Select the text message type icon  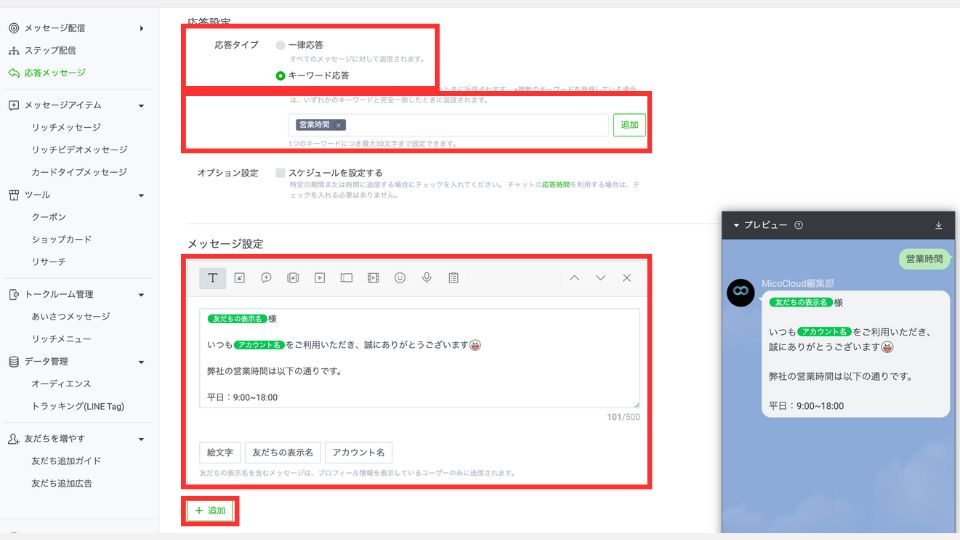[212, 278]
